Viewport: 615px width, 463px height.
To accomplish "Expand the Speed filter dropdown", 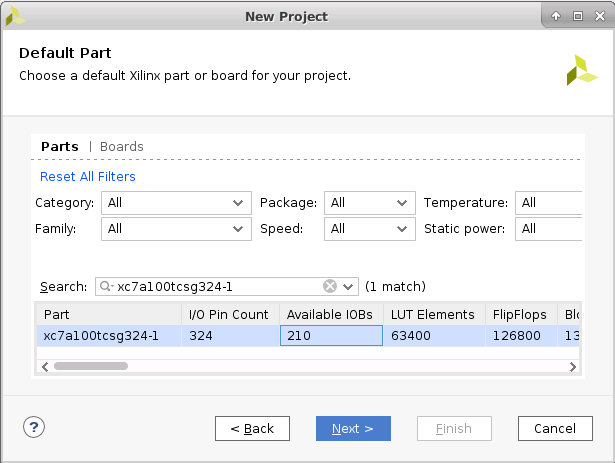I will (x=369, y=229).
